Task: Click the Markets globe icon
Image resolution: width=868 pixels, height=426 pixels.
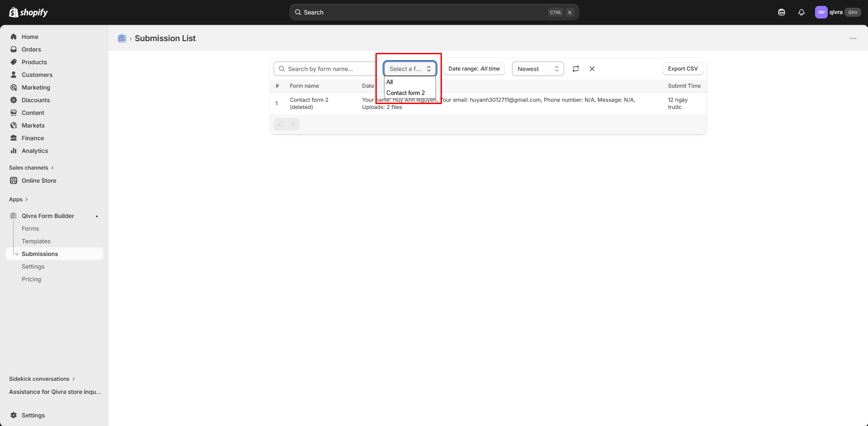Action: [14, 125]
